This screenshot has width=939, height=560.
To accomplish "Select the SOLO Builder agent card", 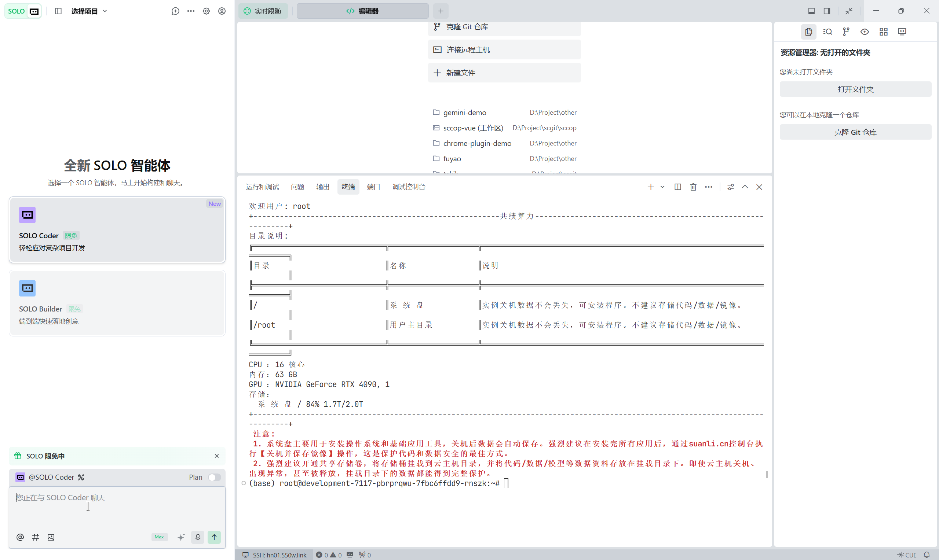I will (x=117, y=303).
